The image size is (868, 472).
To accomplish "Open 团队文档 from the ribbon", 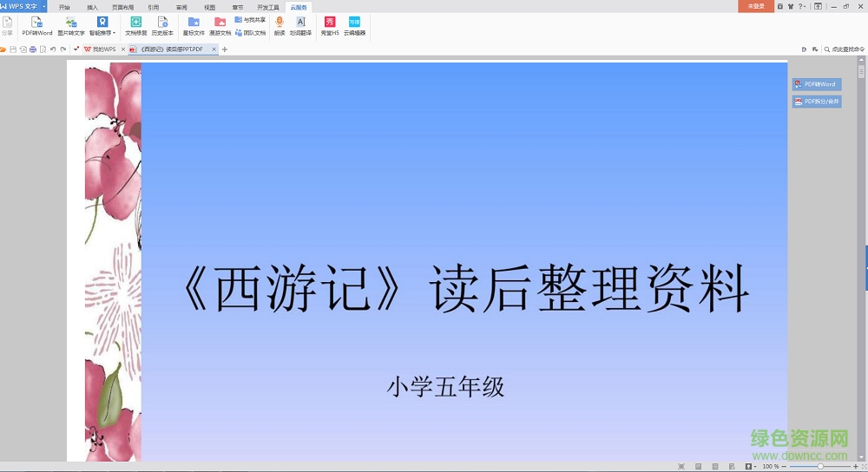I will pyautogui.click(x=250, y=33).
